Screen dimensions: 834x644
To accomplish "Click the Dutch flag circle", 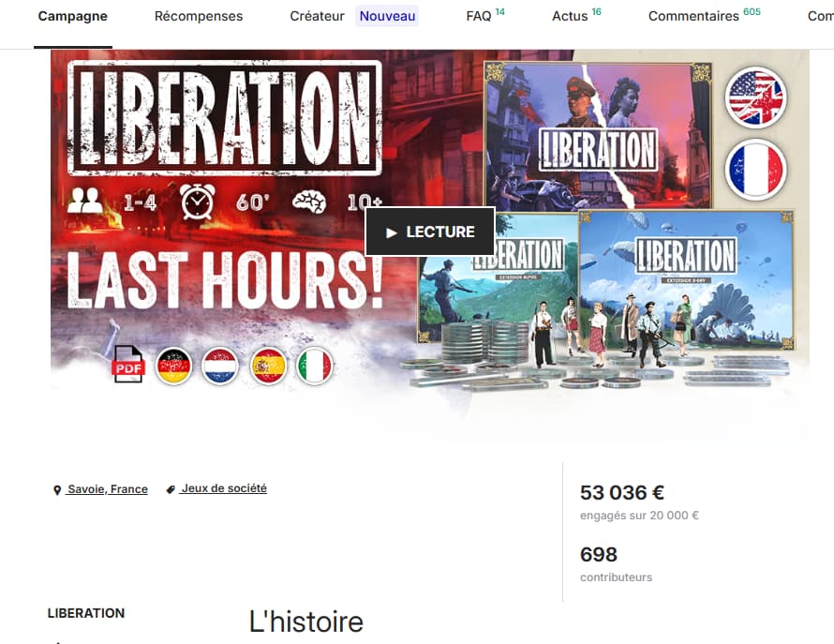I will 220,366.
